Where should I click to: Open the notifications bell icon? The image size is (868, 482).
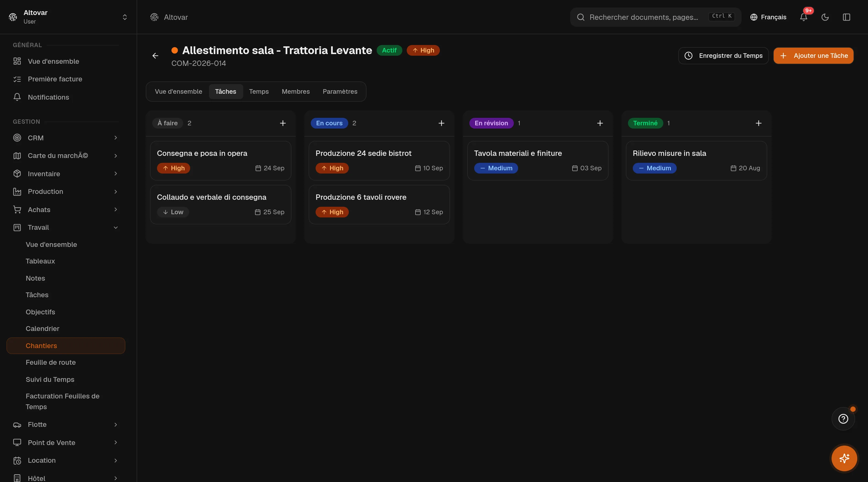tap(804, 17)
